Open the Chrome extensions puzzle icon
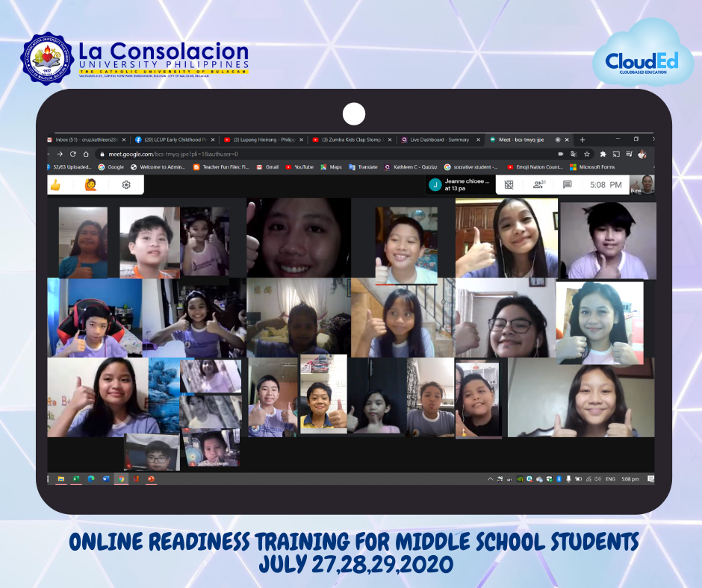Image resolution: width=702 pixels, height=588 pixels. tap(603, 154)
